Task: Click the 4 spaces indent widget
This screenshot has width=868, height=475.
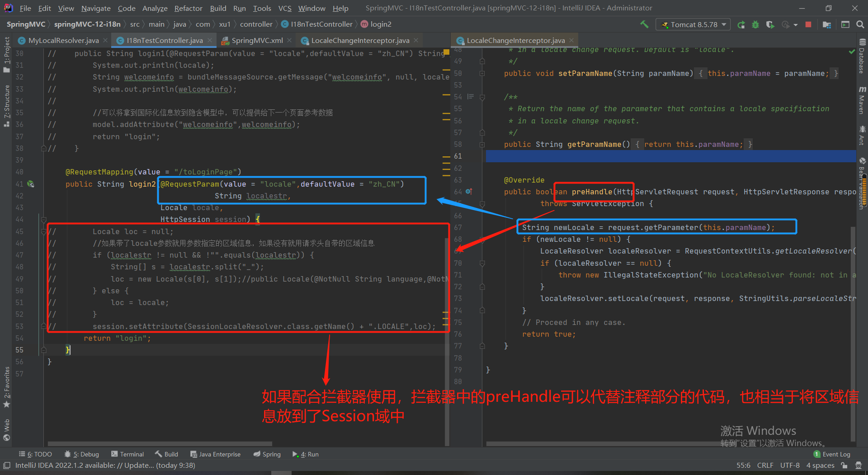Action: point(820,465)
